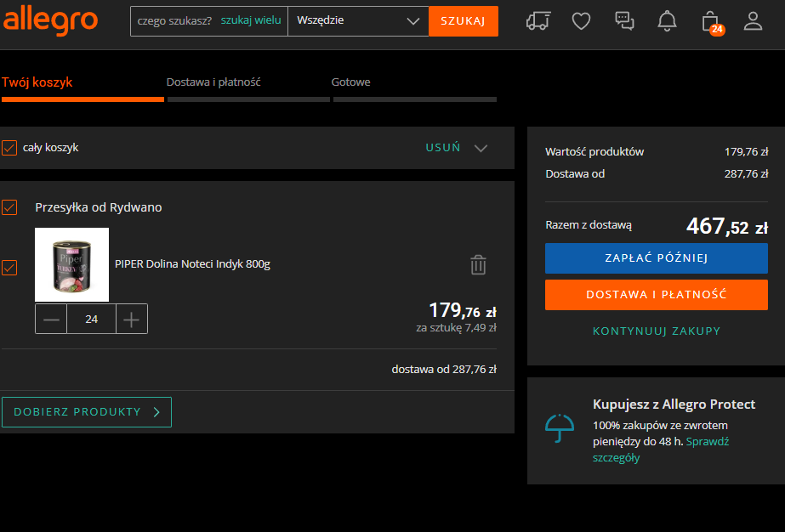Select the 'Gotowe' step tab

[351, 82]
